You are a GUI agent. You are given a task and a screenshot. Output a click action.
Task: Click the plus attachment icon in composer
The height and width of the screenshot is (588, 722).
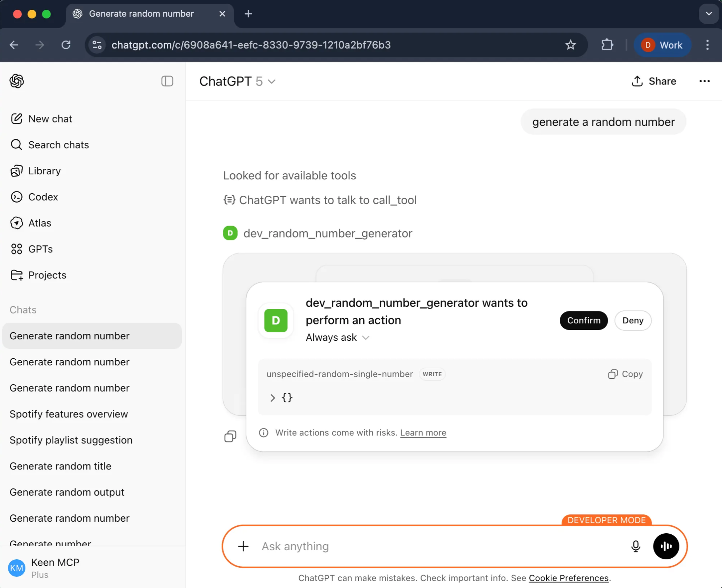point(243,546)
